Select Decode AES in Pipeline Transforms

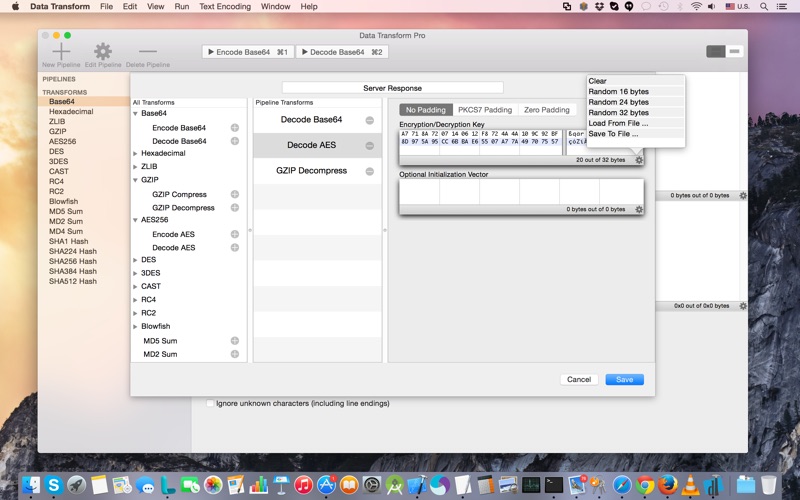[x=317, y=145]
